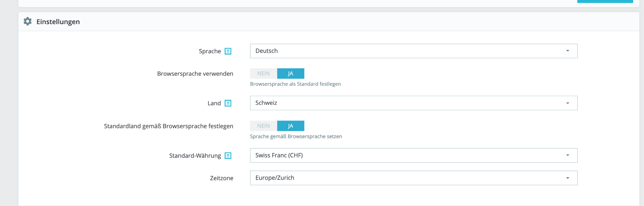Click the Zeitzone field label
This screenshot has width=644, height=206.
221,178
